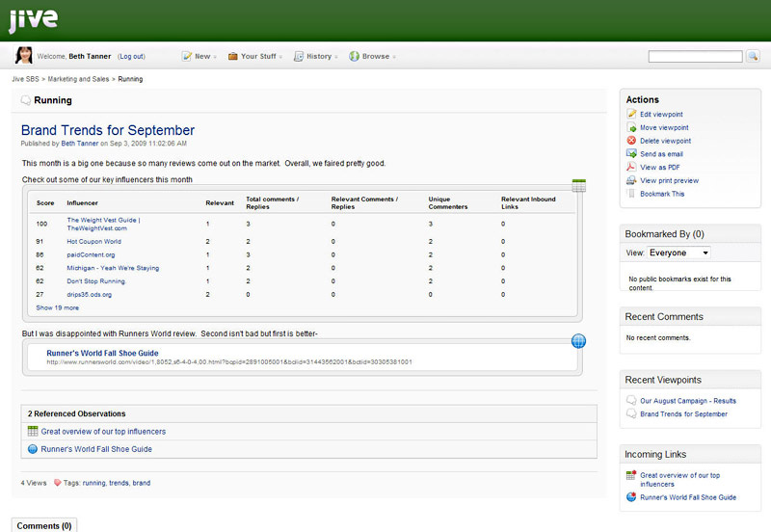Screen dimensions: 771x532
Task: Click Send as email action
Action: click(x=661, y=154)
